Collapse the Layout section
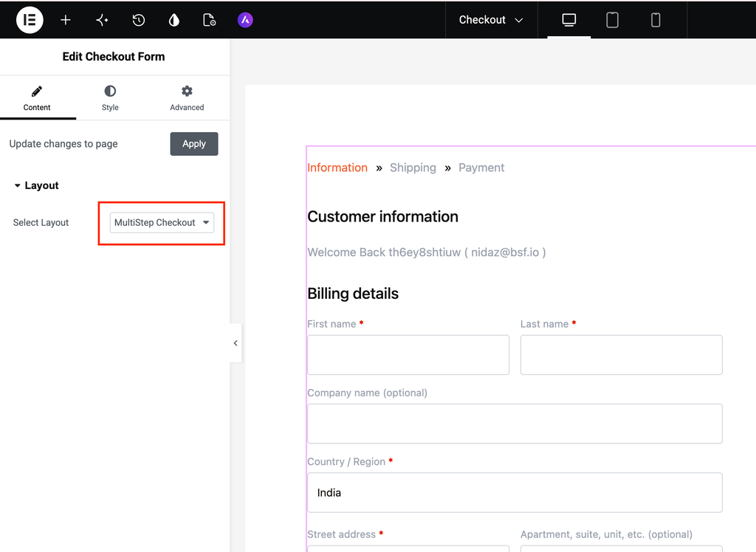Viewport: 756px width, 552px height. pyautogui.click(x=36, y=186)
